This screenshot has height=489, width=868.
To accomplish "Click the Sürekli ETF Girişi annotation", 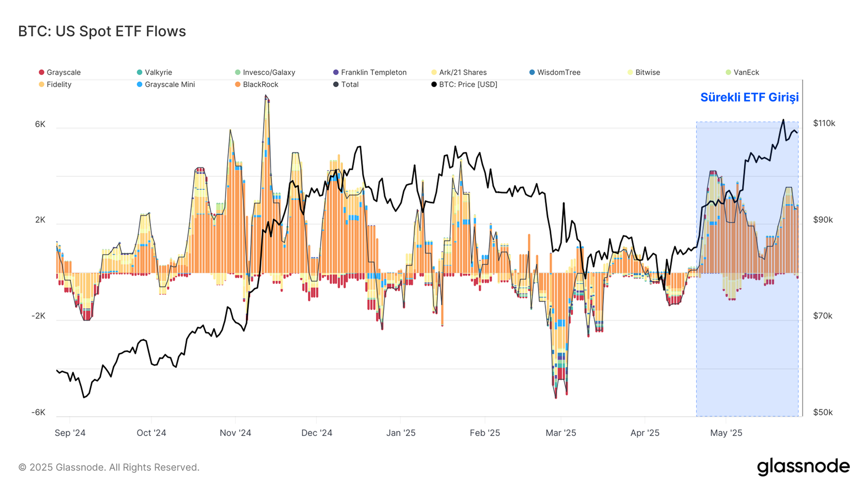I will tap(749, 97).
